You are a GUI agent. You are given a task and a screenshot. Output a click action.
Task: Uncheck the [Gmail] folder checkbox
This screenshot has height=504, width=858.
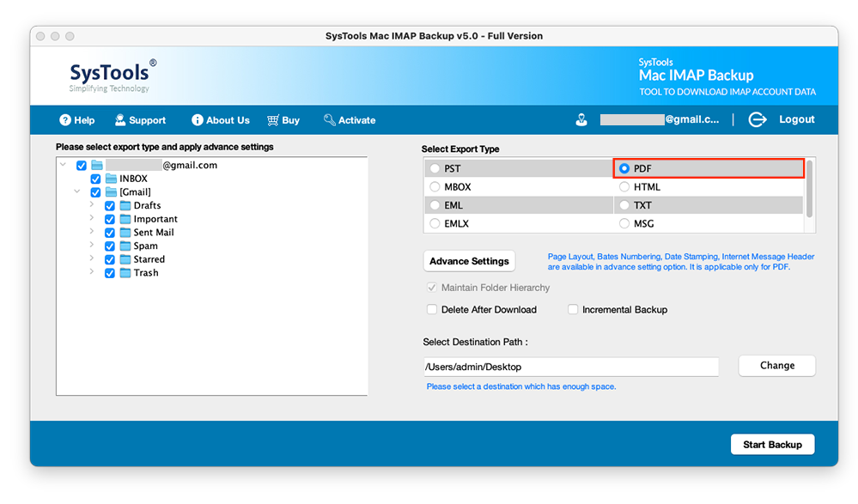click(x=95, y=192)
